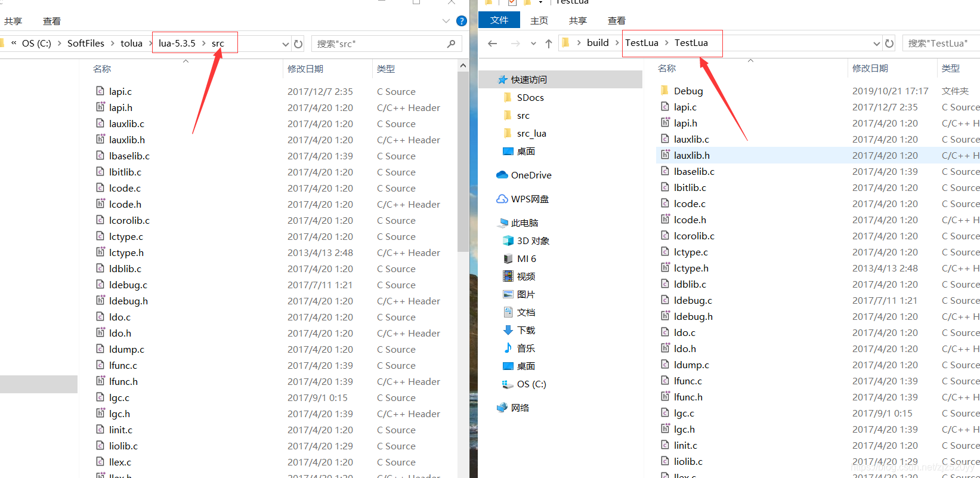Navigate to lua-5.3.5 breadcrumb segment
Image resolution: width=980 pixels, height=478 pixels.
[x=177, y=43]
